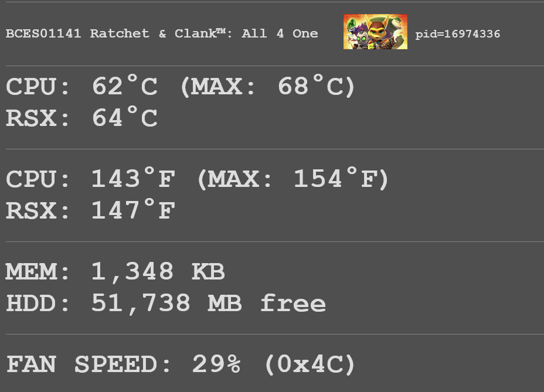Click the RSX: 147°F Fahrenheit reading
Screen dimensions: 544x392
click(x=90, y=210)
